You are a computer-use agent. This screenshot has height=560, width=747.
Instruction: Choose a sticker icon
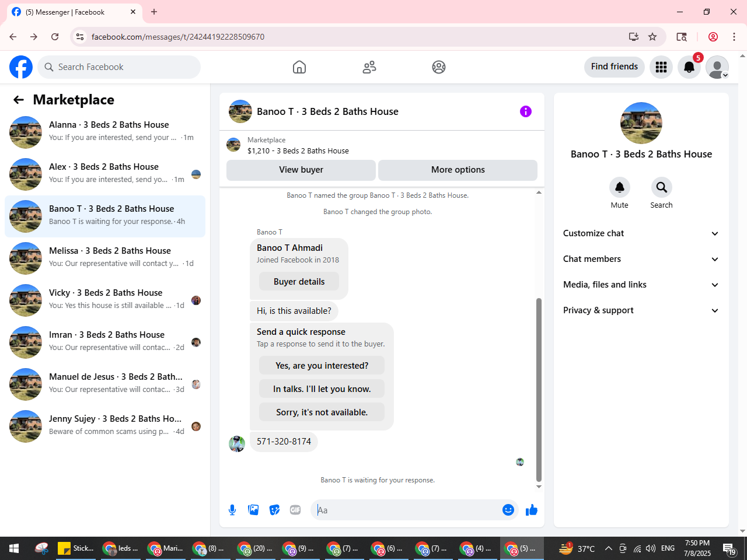click(x=274, y=510)
